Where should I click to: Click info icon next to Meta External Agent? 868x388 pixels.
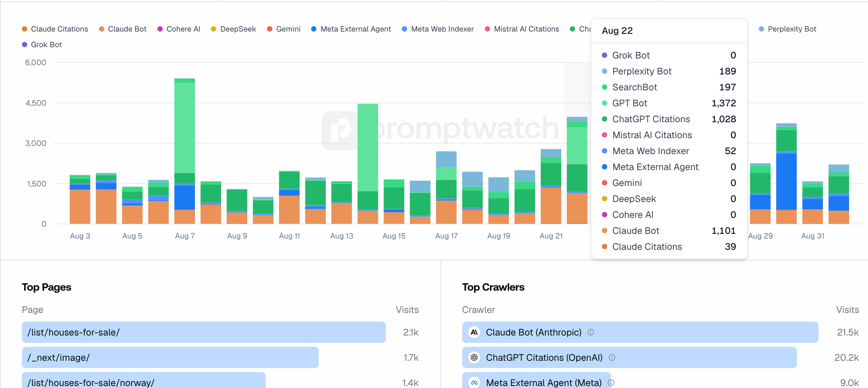point(611,383)
